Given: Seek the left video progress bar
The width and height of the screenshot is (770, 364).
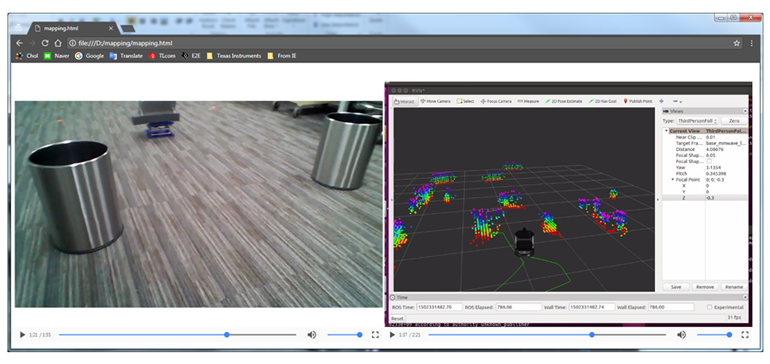Looking at the screenshot, I should pos(177,335).
